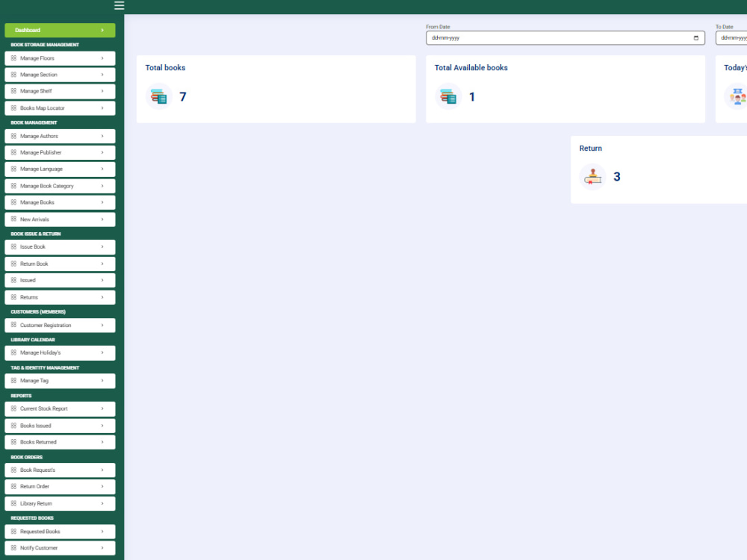Click the grid icon beside Manage Publisher
747x560 pixels.
[x=13, y=152]
